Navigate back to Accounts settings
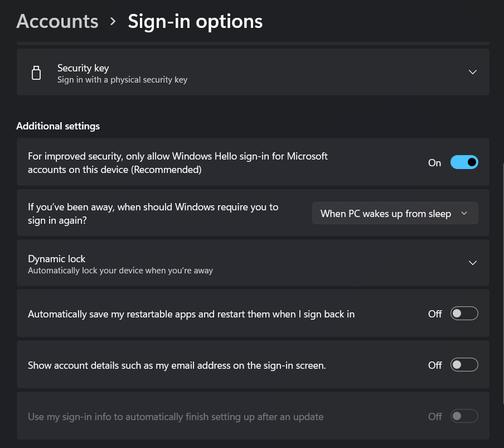The image size is (504, 448). [57, 21]
